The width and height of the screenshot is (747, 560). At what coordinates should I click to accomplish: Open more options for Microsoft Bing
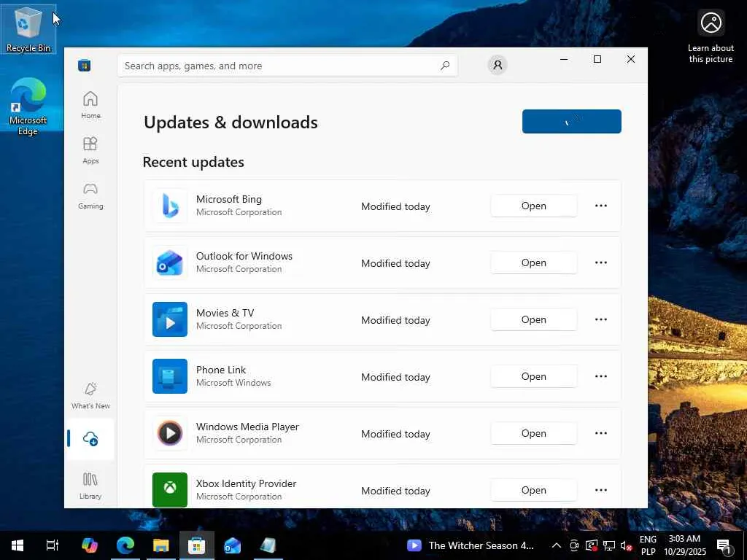601,206
